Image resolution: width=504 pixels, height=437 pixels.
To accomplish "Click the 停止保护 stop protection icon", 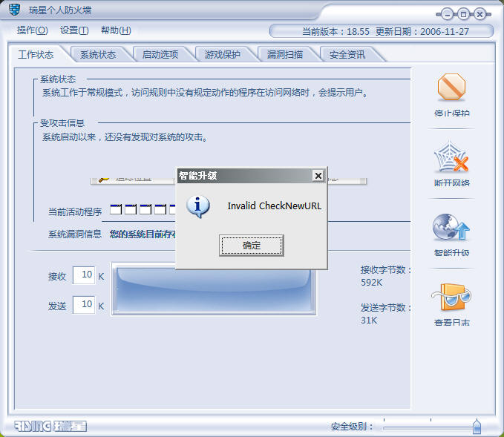I will (451, 87).
